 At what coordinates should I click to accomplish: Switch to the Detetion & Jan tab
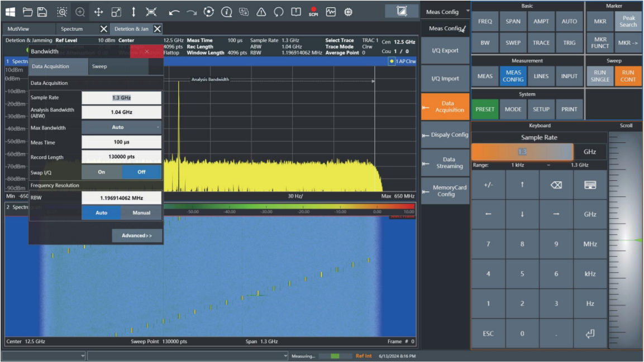click(131, 28)
